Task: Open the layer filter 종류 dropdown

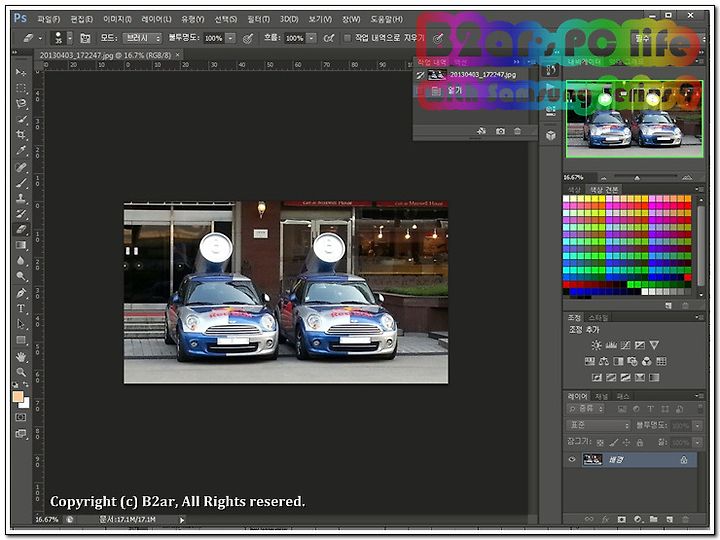Action: click(586, 409)
